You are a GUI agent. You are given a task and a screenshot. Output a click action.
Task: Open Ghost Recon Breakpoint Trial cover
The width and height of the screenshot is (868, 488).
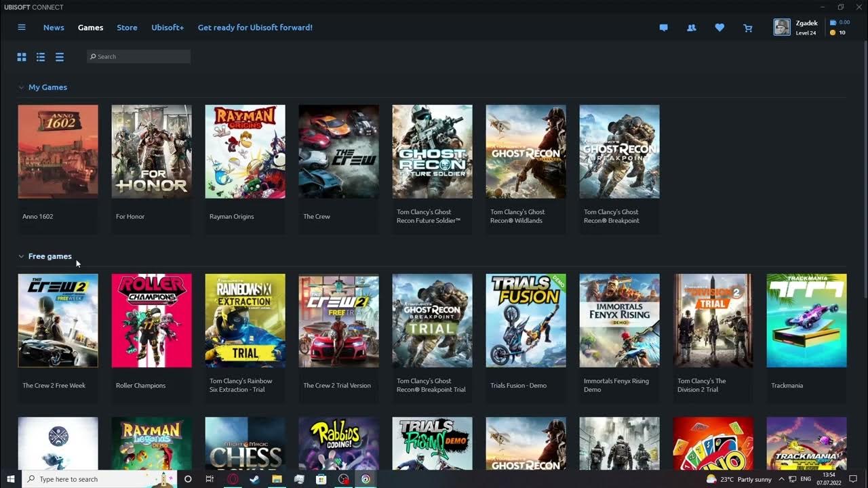tap(432, 321)
